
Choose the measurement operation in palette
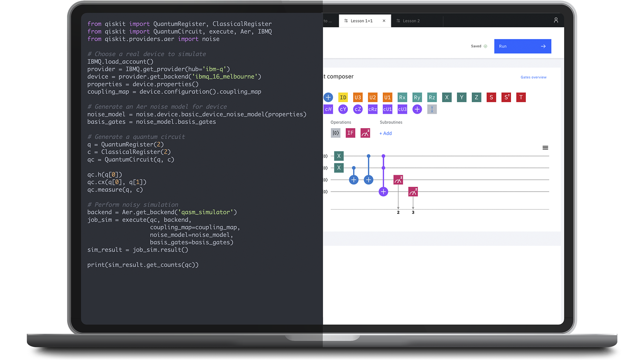click(365, 133)
